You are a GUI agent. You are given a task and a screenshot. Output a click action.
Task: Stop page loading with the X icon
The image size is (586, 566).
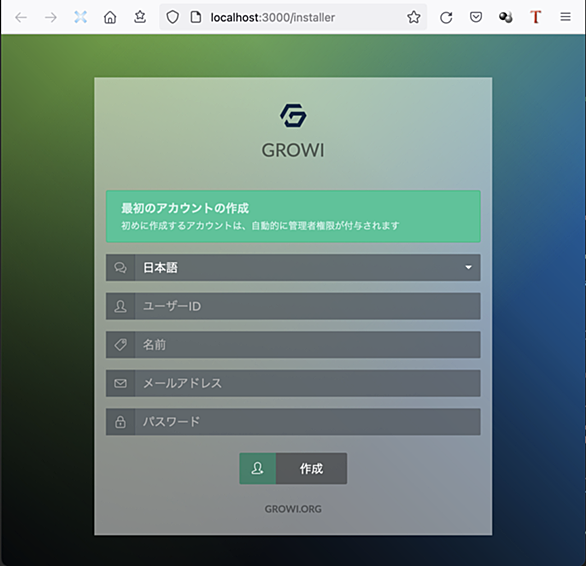tap(80, 17)
